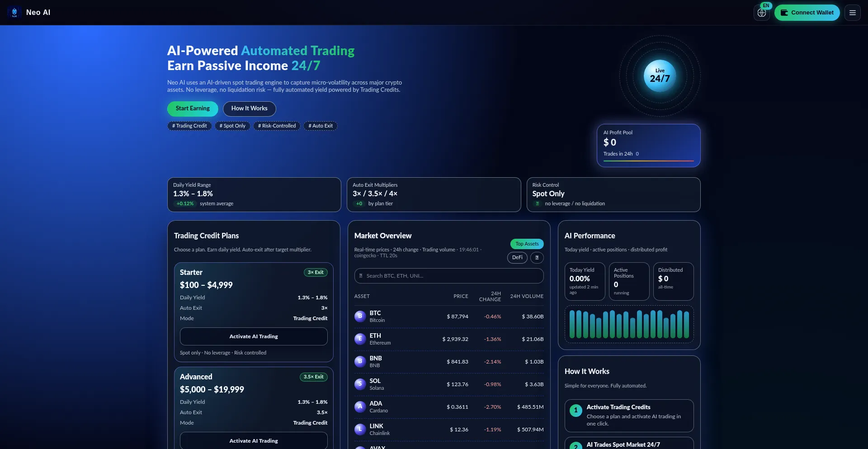Toggle the # Spot Only tag
Screen dimensions: 868x449
232,126
